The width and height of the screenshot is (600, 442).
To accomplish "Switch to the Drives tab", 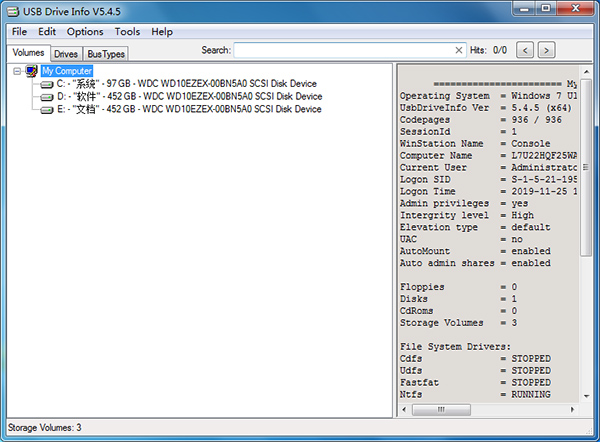I will [66, 54].
